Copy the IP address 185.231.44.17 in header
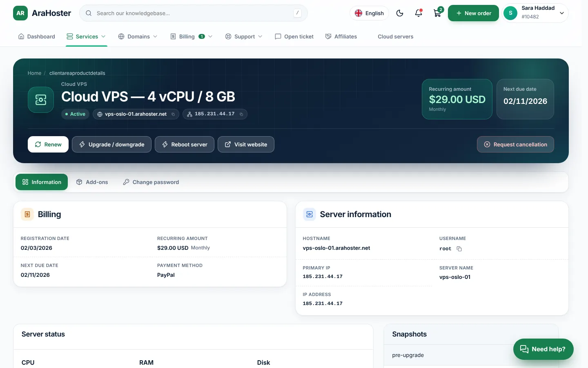588x368 pixels. click(x=241, y=114)
